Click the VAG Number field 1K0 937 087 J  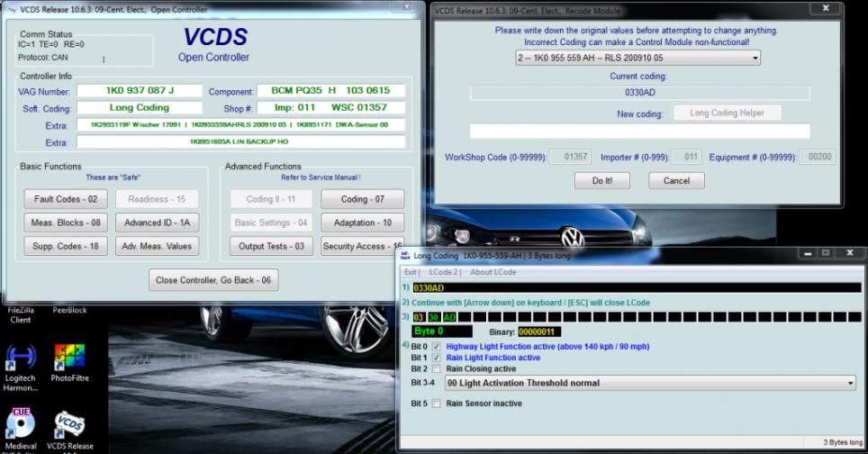click(x=140, y=90)
